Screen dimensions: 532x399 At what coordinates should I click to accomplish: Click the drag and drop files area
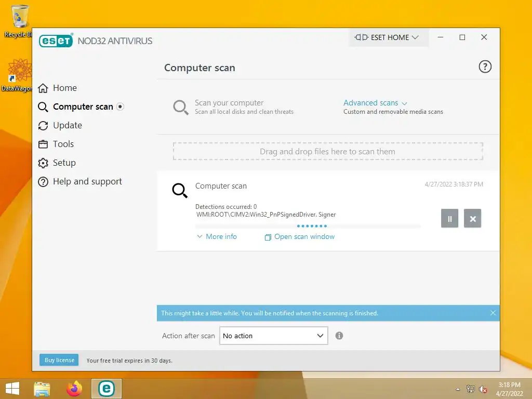click(x=328, y=151)
